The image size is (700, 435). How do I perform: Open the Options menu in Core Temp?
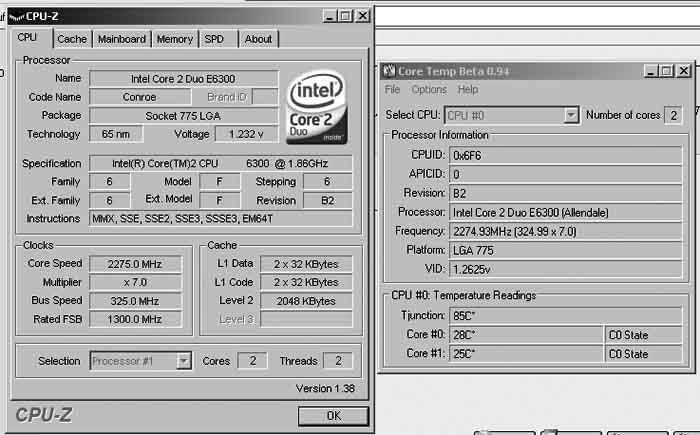coord(429,90)
